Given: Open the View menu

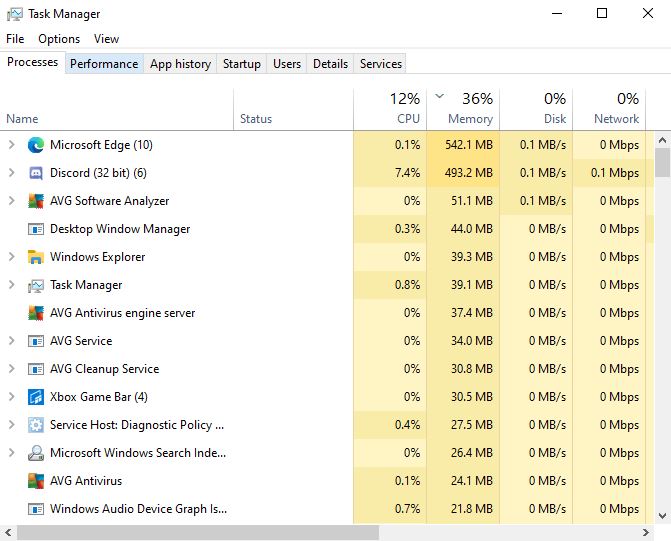Looking at the screenshot, I should click(x=106, y=39).
